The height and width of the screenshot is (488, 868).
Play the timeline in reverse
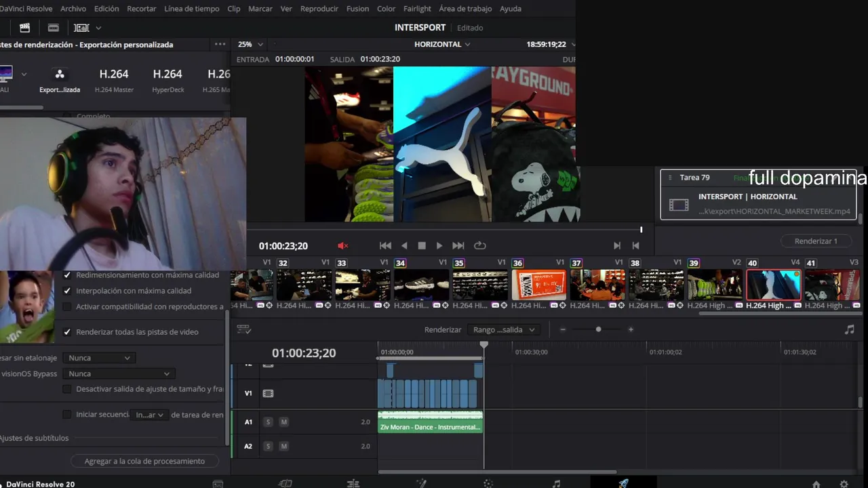click(404, 245)
